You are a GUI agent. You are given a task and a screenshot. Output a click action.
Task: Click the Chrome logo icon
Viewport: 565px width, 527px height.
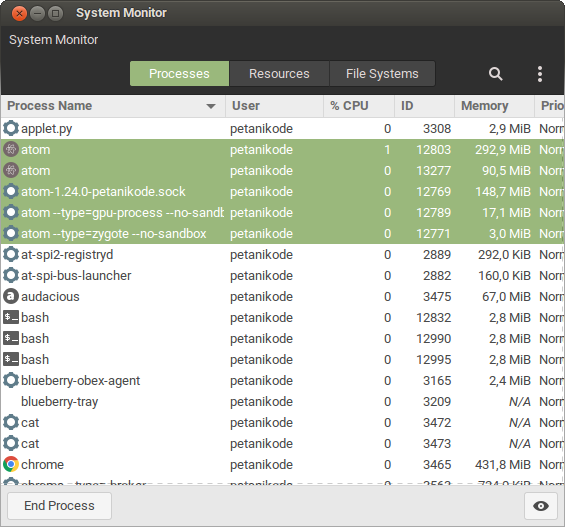(x=11, y=464)
